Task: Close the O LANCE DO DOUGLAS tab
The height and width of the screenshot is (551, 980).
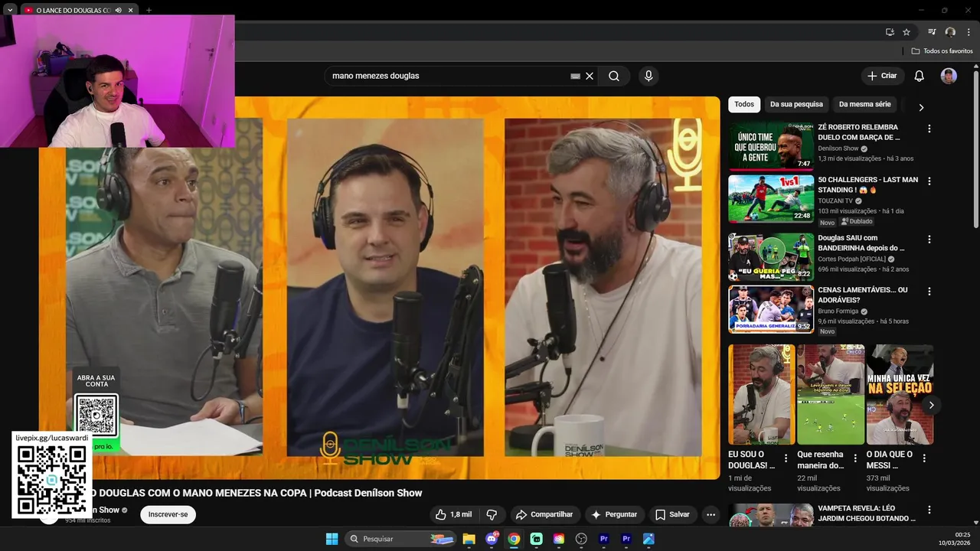Action: [130, 10]
